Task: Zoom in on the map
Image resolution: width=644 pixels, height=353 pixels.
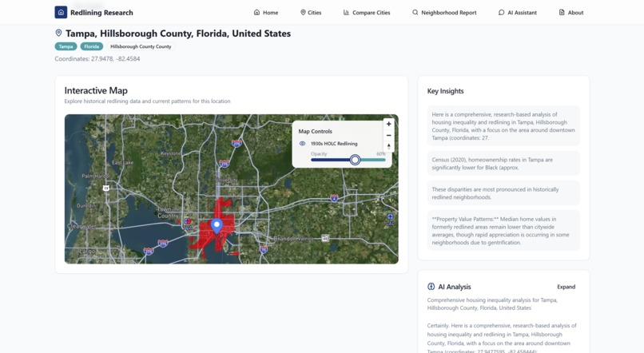Action: 388,124
